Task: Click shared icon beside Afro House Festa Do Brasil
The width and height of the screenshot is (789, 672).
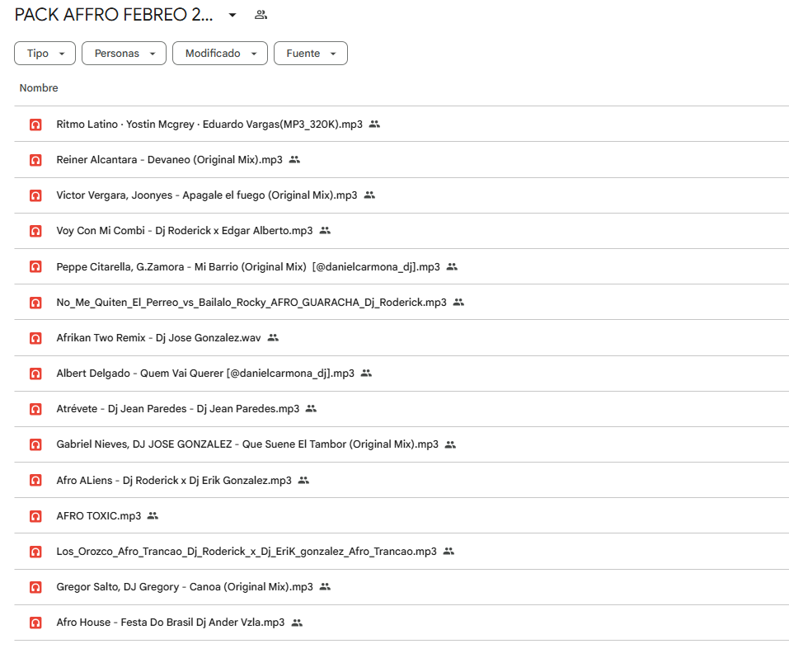Action: [x=297, y=623]
